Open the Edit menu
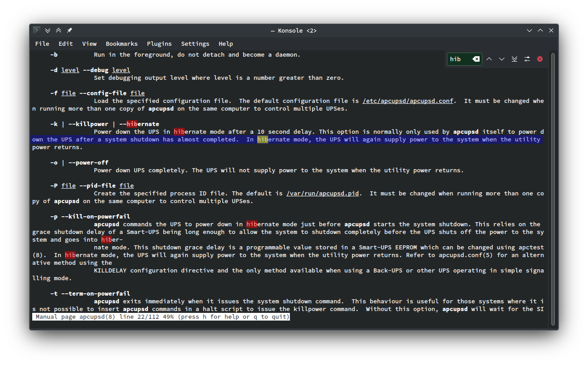Image resolution: width=588 pixels, height=365 pixels. 66,44
